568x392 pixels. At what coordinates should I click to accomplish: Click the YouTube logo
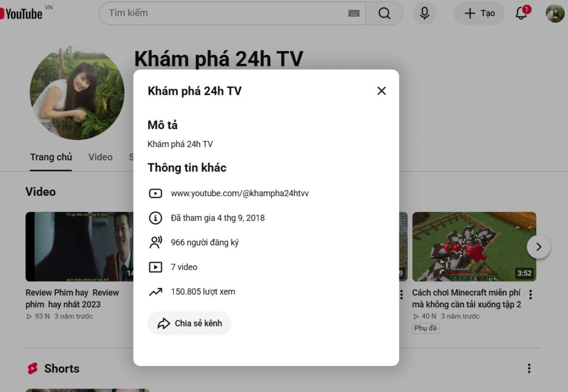click(21, 13)
